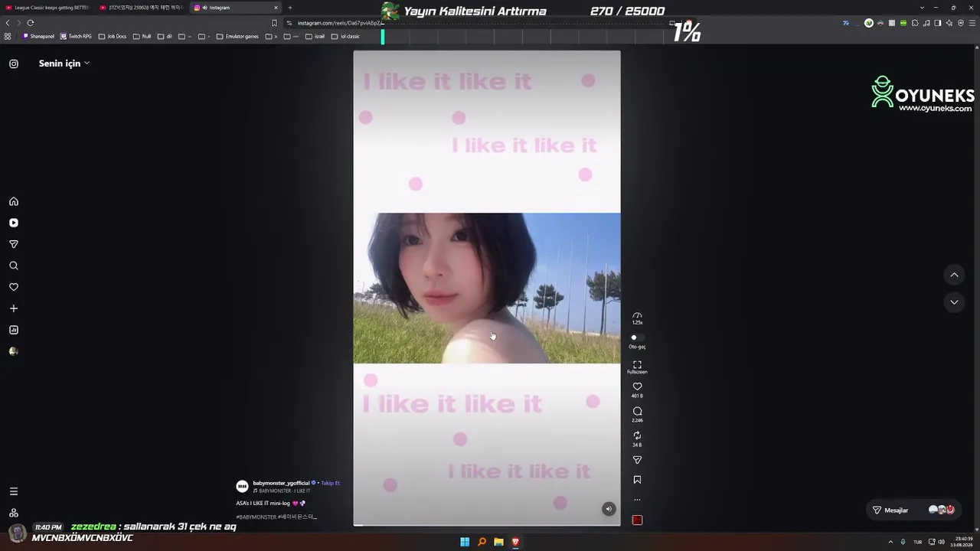Open lol classic bookmark folder
Image resolution: width=980 pixels, height=551 pixels.
345,36
